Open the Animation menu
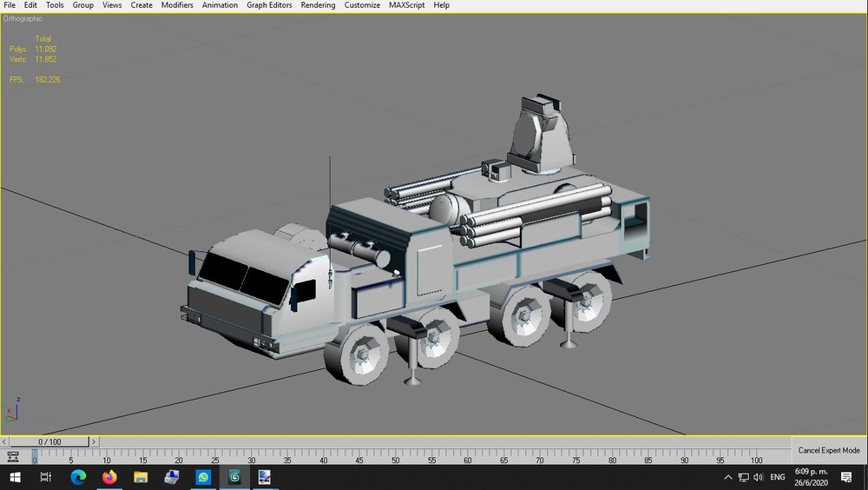 220,5
